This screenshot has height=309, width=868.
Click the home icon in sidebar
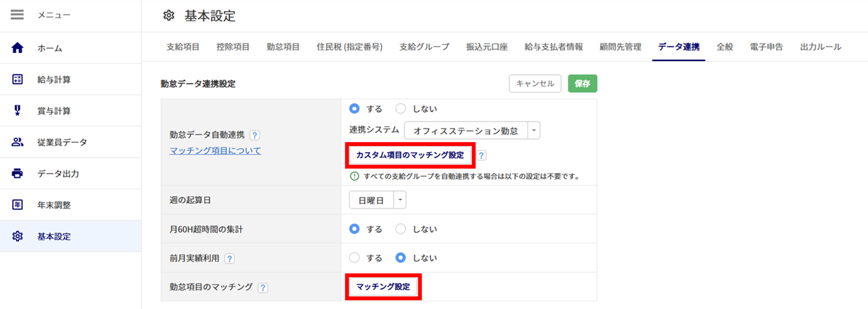18,48
